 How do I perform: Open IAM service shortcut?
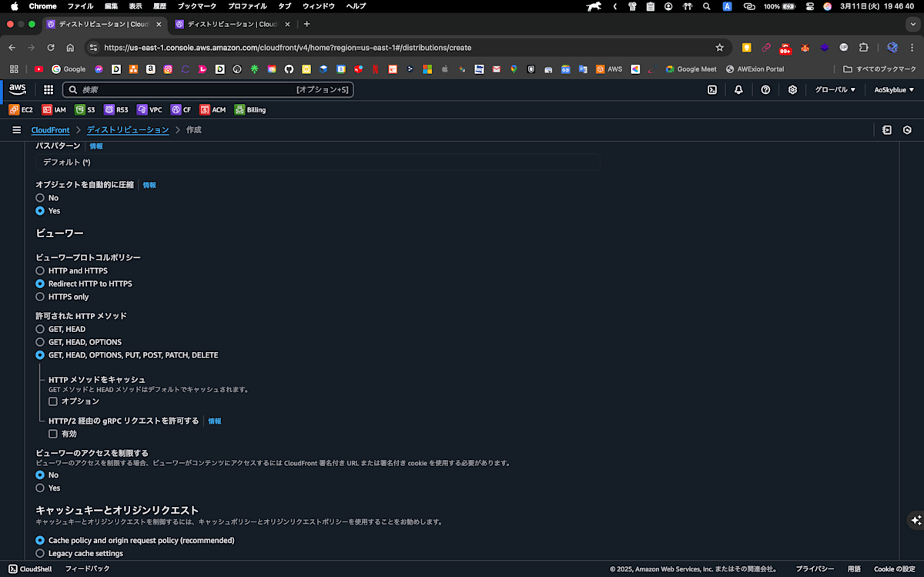54,109
